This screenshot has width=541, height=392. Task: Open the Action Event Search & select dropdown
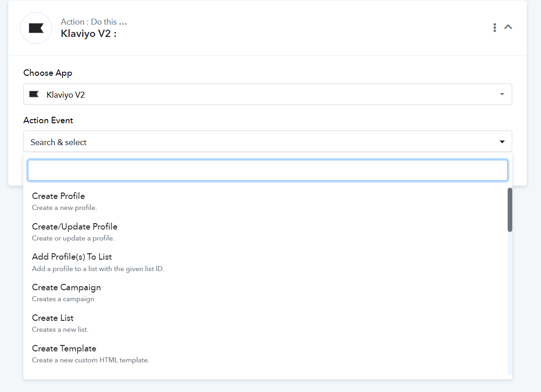coord(268,141)
